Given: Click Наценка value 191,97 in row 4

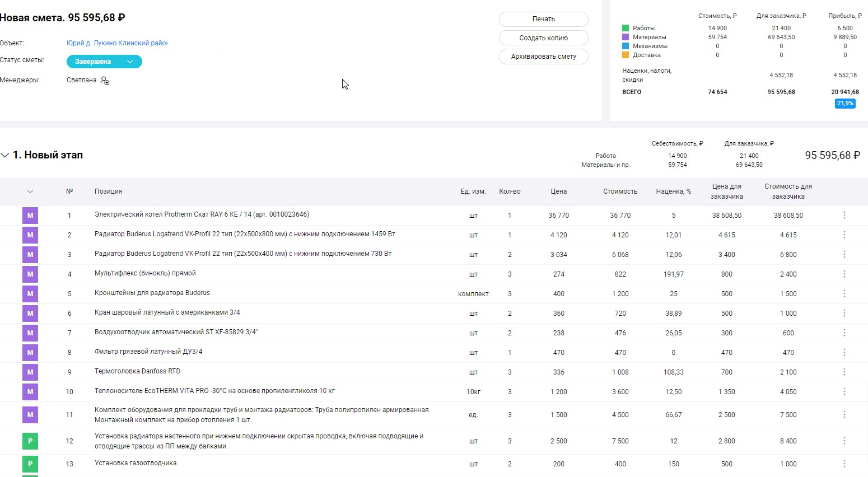Looking at the screenshot, I should 673,274.
